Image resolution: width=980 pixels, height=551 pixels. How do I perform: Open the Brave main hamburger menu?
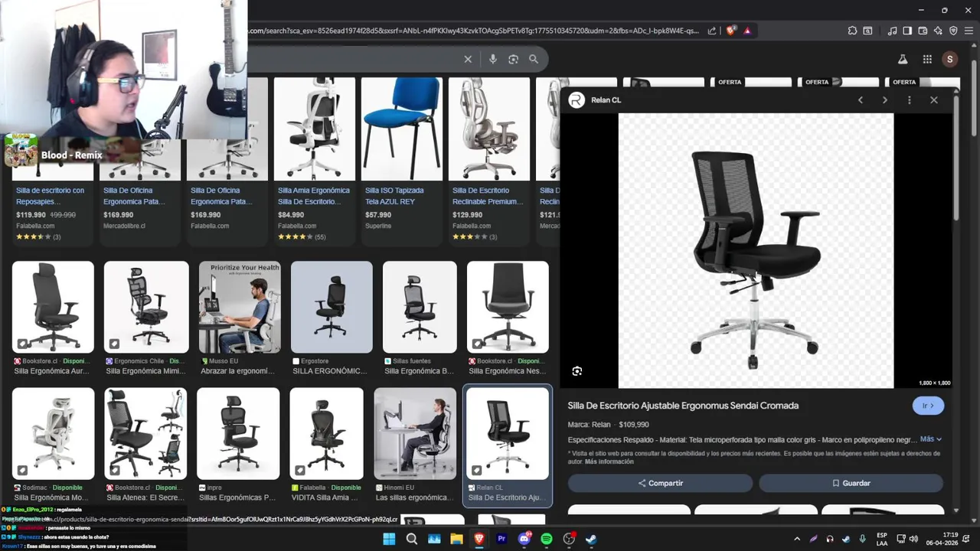(969, 31)
